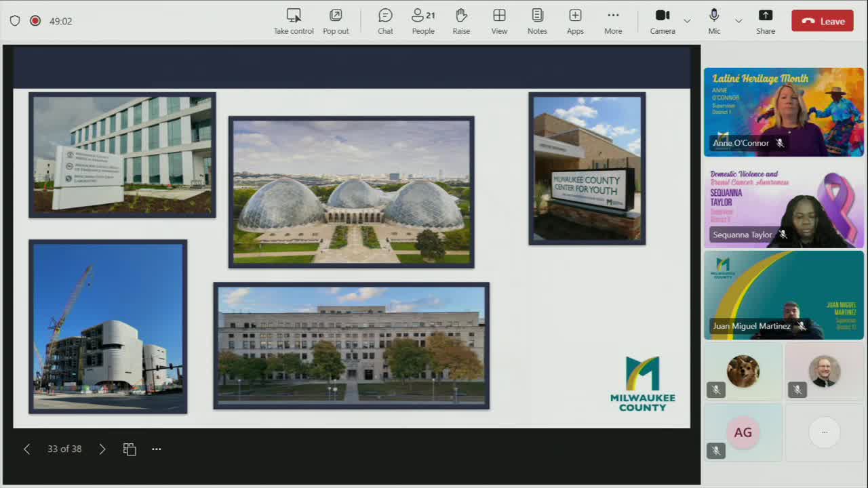Click Share to present content
Screen dimensions: 868x488
click(766, 21)
